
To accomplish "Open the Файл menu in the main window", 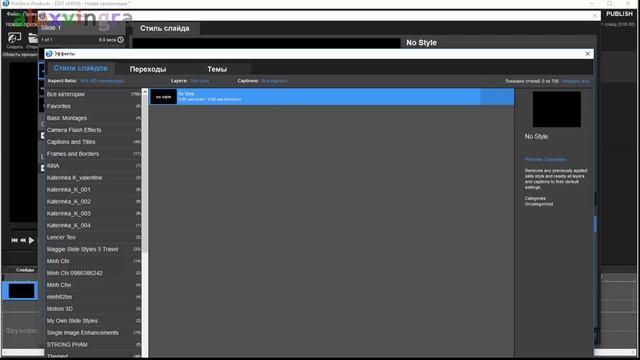I will pos(13,14).
